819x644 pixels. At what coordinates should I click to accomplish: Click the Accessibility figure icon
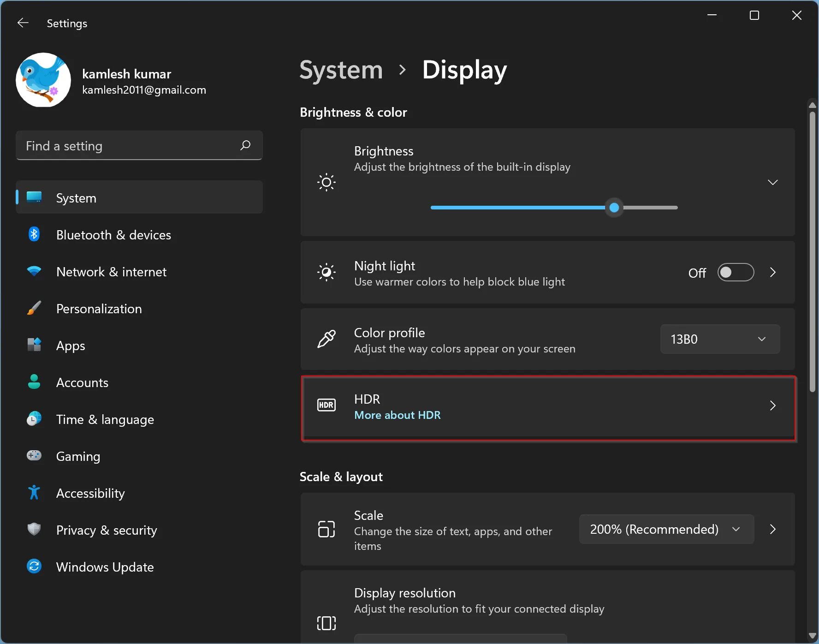(x=34, y=493)
